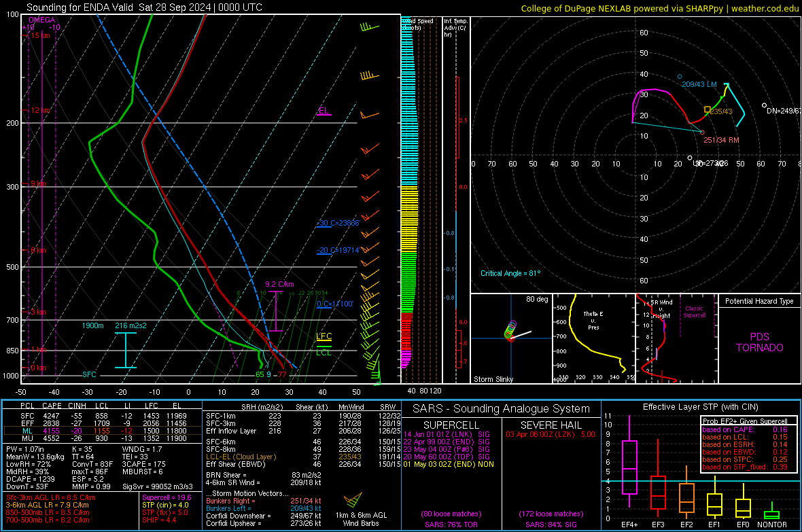Click the square 235/43 mean wind marker
The height and width of the screenshot is (532, 802).
[x=708, y=109]
